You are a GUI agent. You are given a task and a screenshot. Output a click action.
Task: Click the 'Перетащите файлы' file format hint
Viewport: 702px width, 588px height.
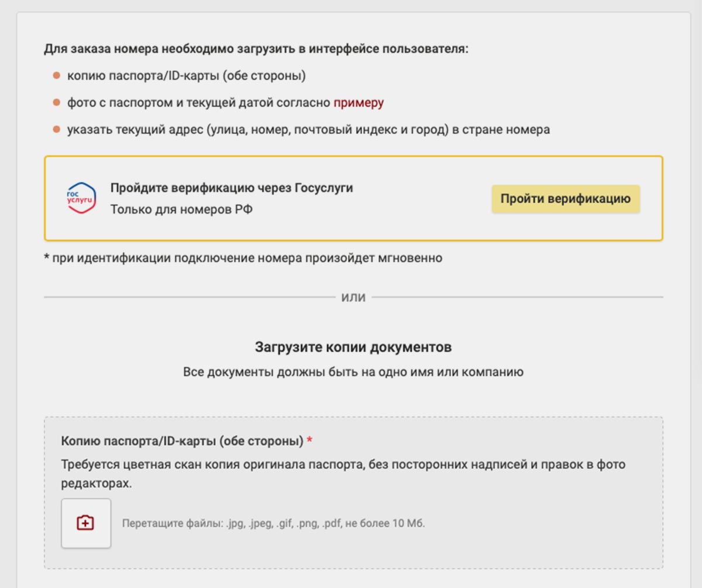coord(273,523)
